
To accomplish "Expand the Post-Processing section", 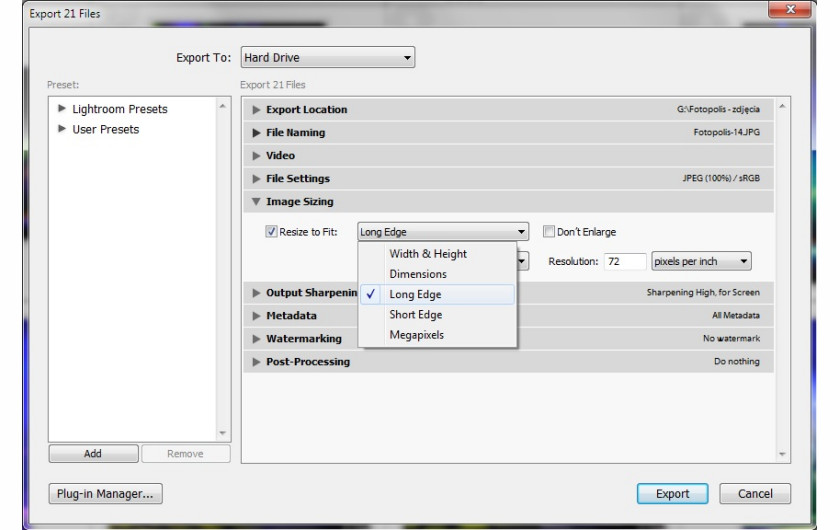I will click(x=256, y=362).
